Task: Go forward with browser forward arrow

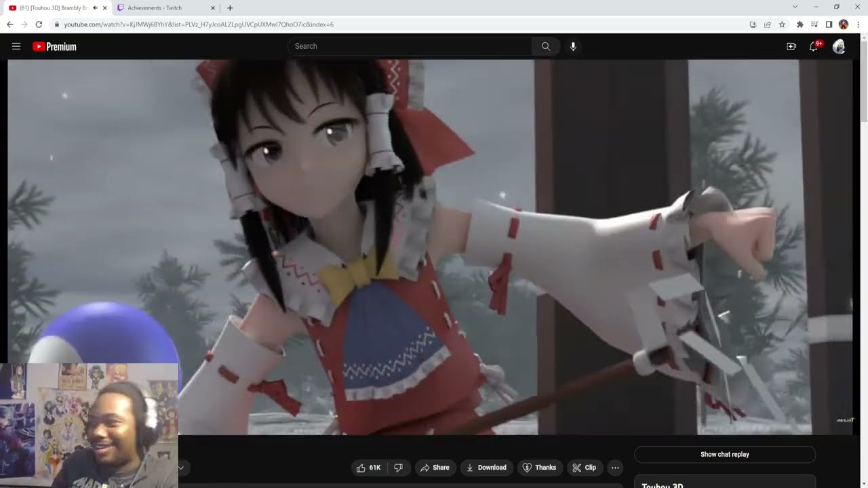Action: point(24,24)
